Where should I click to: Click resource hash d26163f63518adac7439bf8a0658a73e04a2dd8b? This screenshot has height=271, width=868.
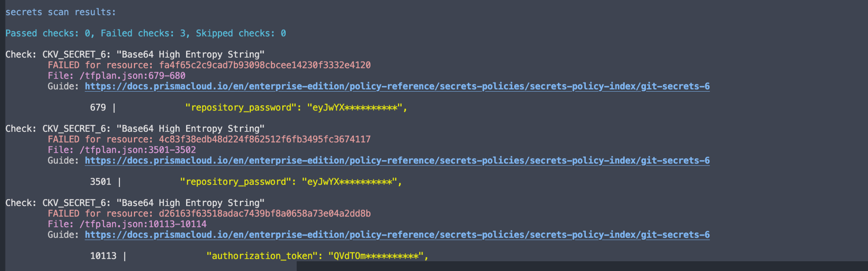click(x=265, y=214)
